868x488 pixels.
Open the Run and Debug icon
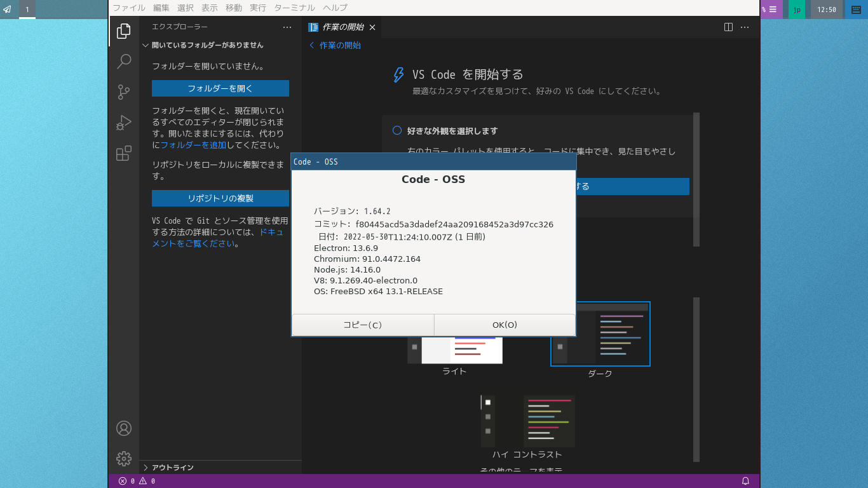124,123
